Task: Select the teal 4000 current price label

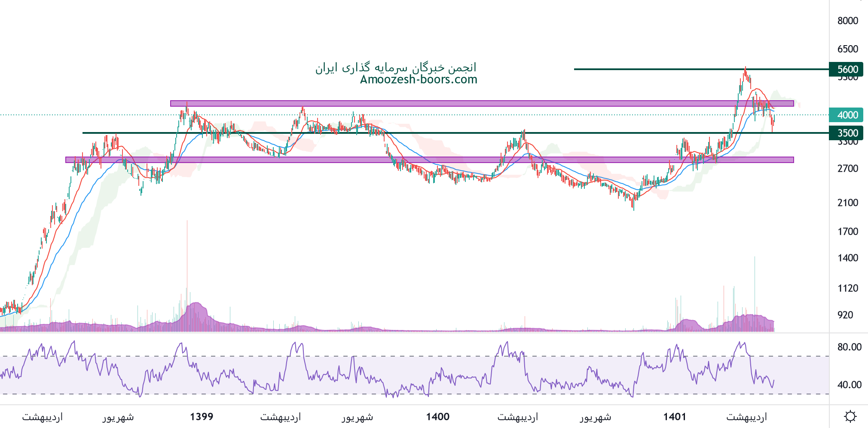Action: click(847, 115)
